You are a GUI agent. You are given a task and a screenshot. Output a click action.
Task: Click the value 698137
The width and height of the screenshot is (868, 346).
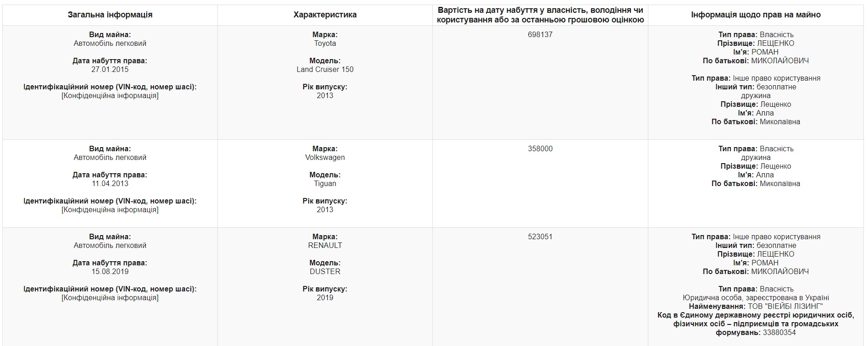point(540,34)
